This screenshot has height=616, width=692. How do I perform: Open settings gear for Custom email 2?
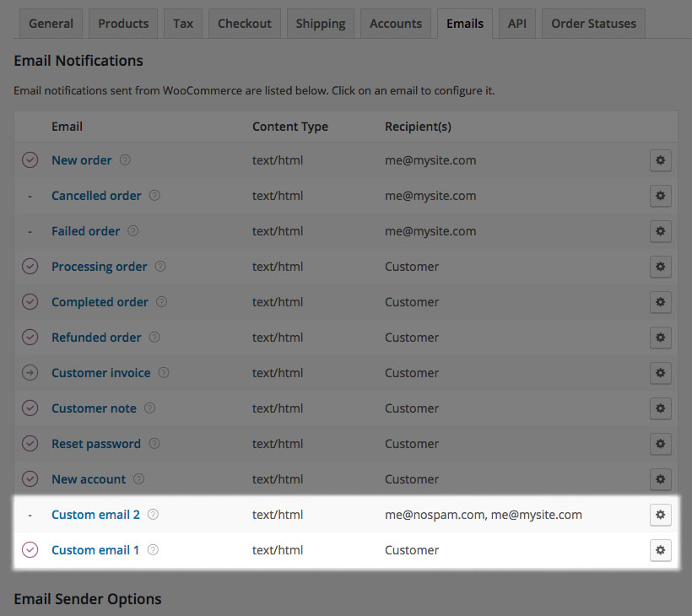point(661,515)
